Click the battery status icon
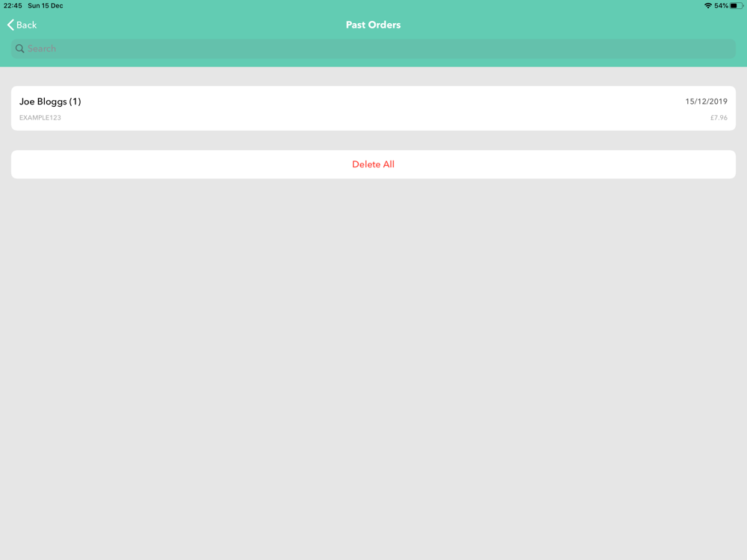 (737, 6)
